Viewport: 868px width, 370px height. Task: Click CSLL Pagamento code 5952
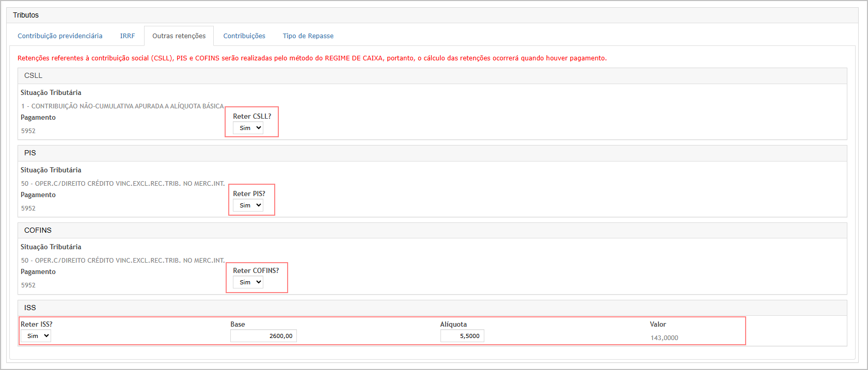(x=28, y=131)
